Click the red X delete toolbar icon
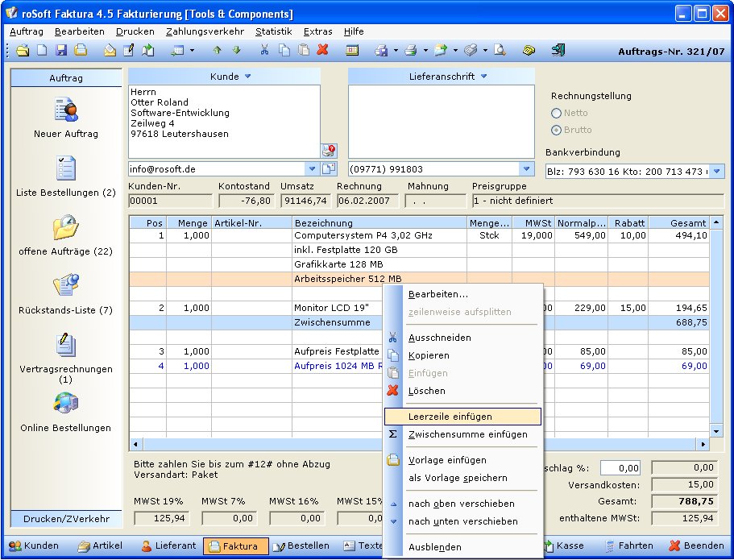 (322, 50)
